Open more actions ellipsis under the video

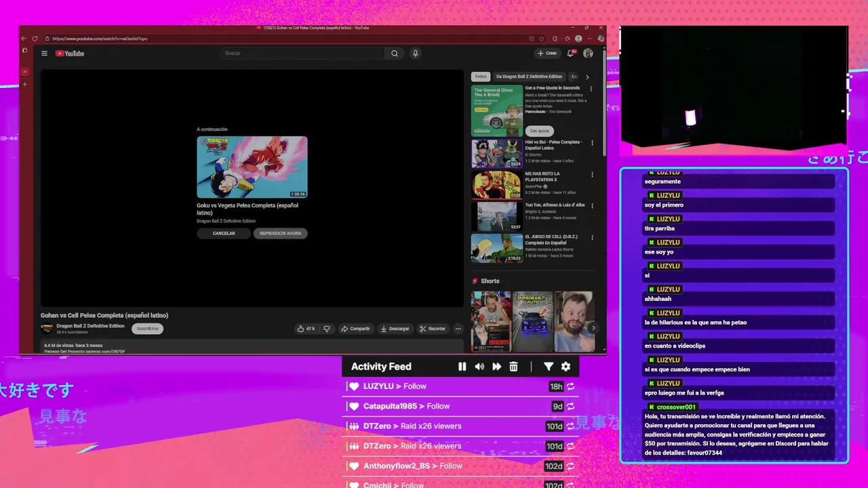458,329
